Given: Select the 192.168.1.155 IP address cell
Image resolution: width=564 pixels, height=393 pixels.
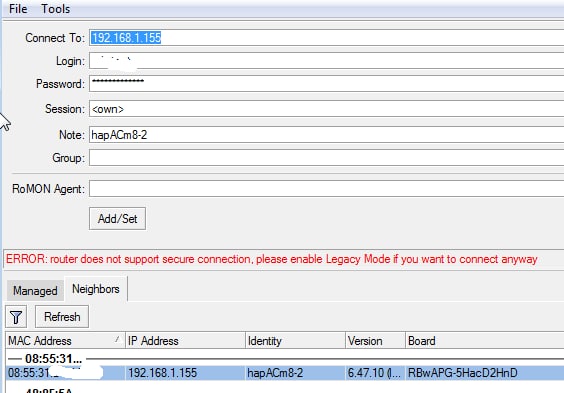Looking at the screenshot, I should pos(185,373).
